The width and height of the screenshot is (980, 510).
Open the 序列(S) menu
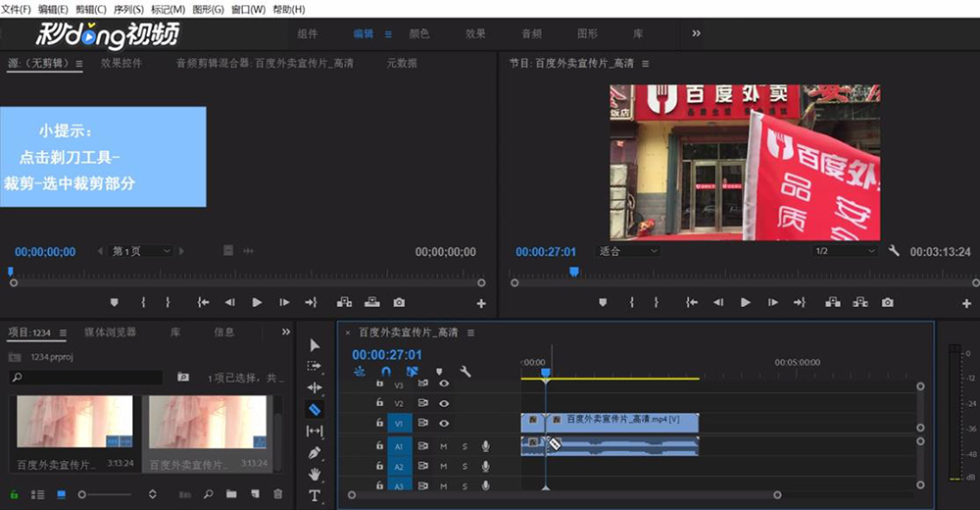(x=128, y=10)
